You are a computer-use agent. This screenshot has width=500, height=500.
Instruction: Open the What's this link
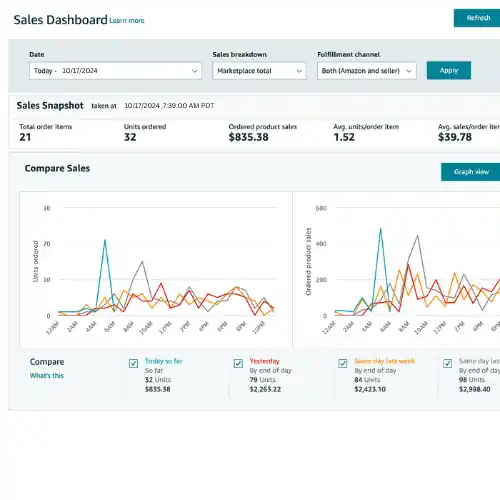(47, 376)
